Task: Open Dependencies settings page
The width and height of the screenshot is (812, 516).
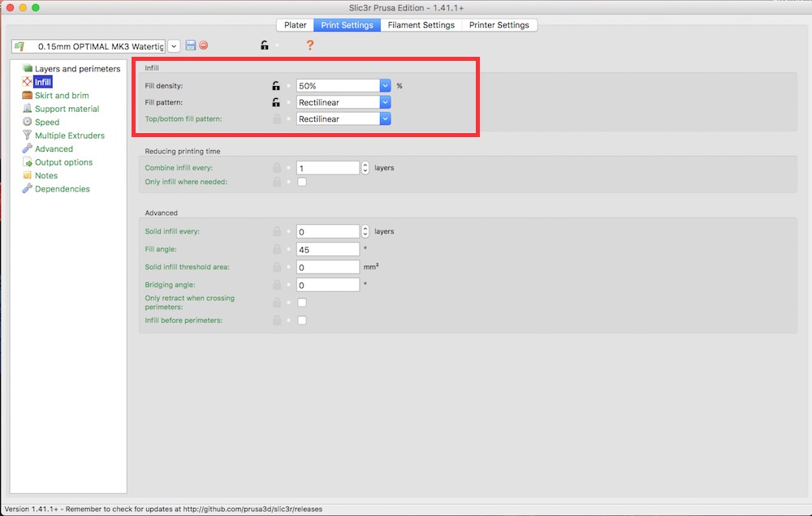Action: click(63, 189)
